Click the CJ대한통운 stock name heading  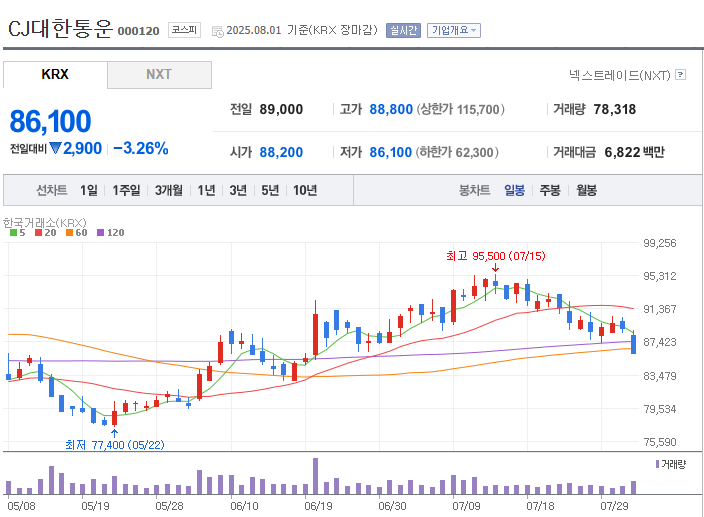pos(60,29)
